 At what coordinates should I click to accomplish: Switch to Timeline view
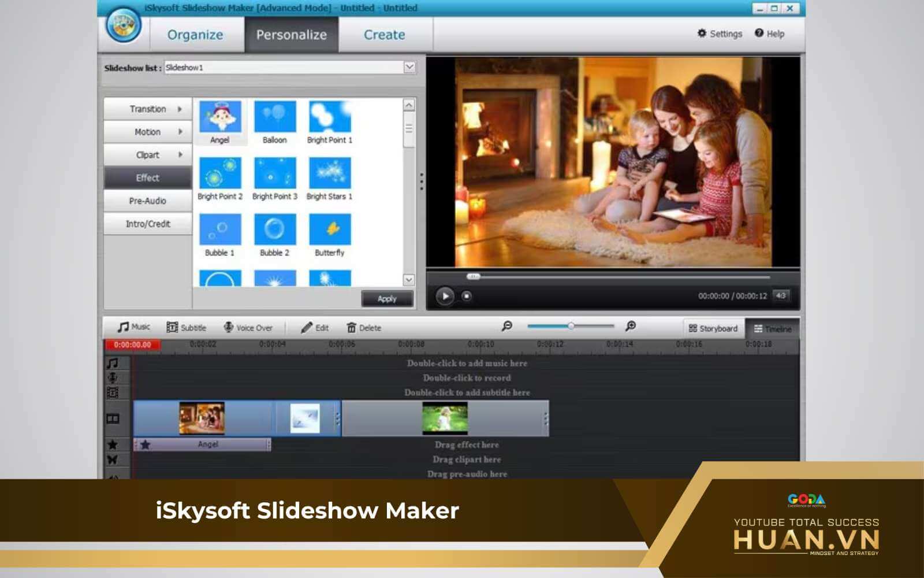772,329
